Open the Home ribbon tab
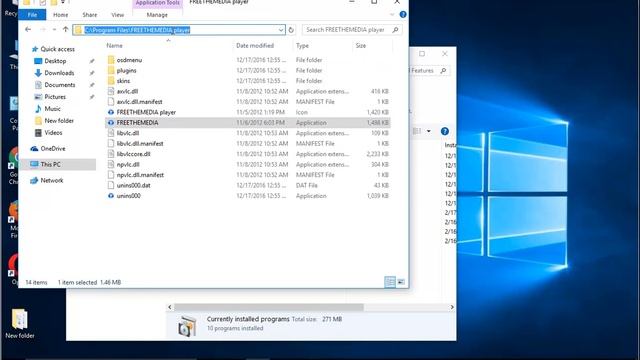This screenshot has width=640, height=360. click(x=60, y=15)
